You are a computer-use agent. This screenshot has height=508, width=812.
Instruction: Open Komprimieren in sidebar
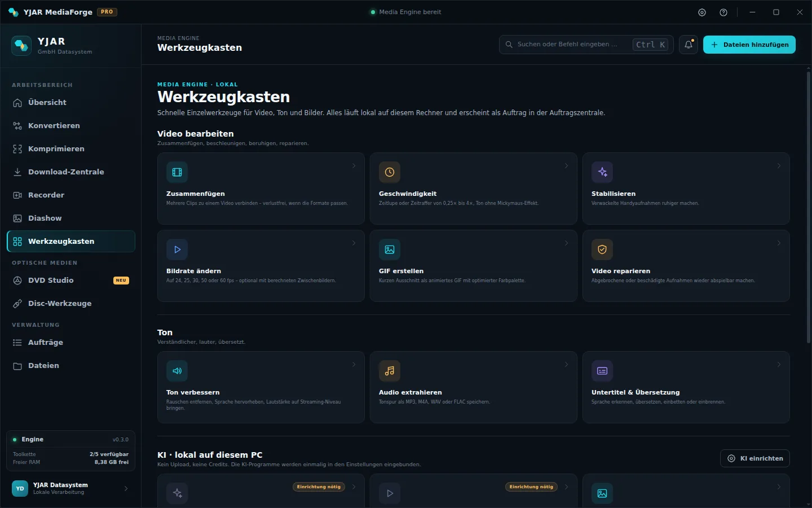(x=70, y=149)
